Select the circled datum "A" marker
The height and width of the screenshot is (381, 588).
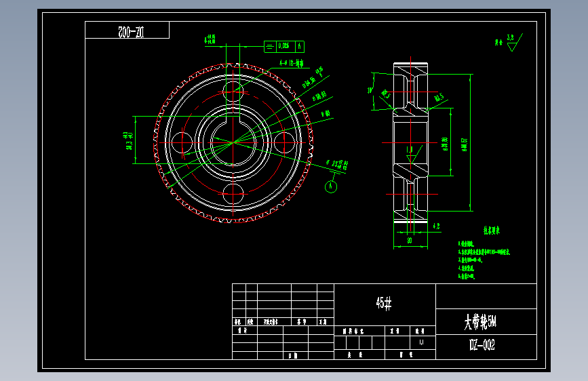click(x=331, y=186)
